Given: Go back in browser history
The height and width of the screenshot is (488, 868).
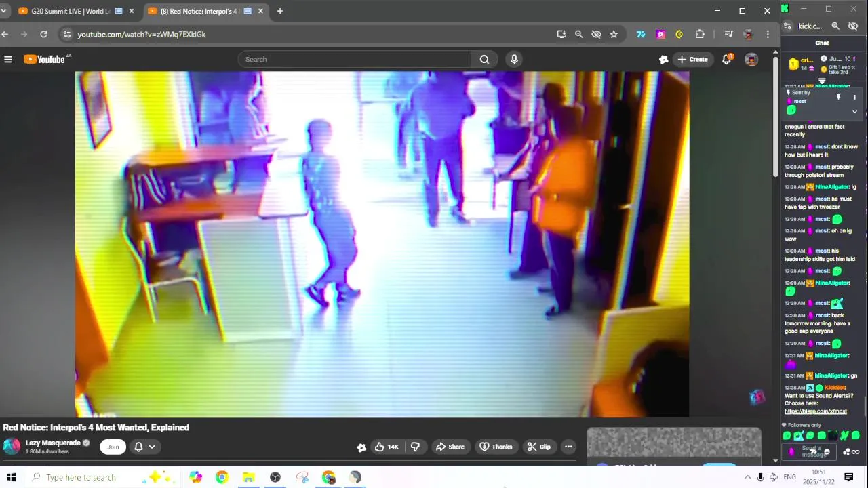Looking at the screenshot, I should [x=5, y=34].
